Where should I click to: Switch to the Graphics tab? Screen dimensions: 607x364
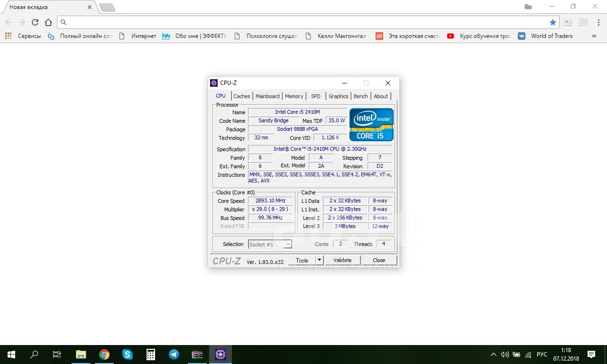click(339, 96)
